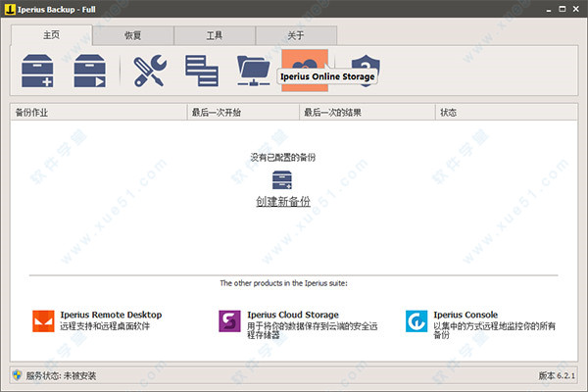Open the Iperius Console link
The height and width of the screenshot is (392, 588).
[x=465, y=315]
